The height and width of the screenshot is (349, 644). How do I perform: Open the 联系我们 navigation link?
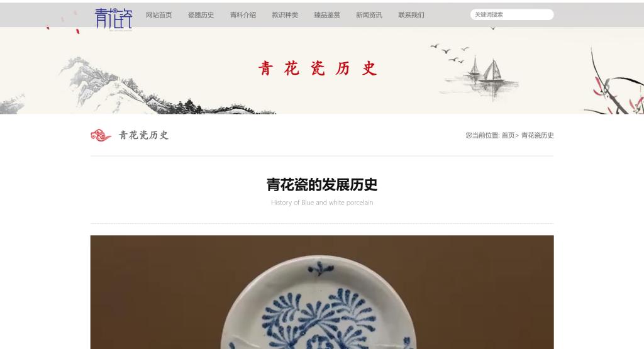411,15
